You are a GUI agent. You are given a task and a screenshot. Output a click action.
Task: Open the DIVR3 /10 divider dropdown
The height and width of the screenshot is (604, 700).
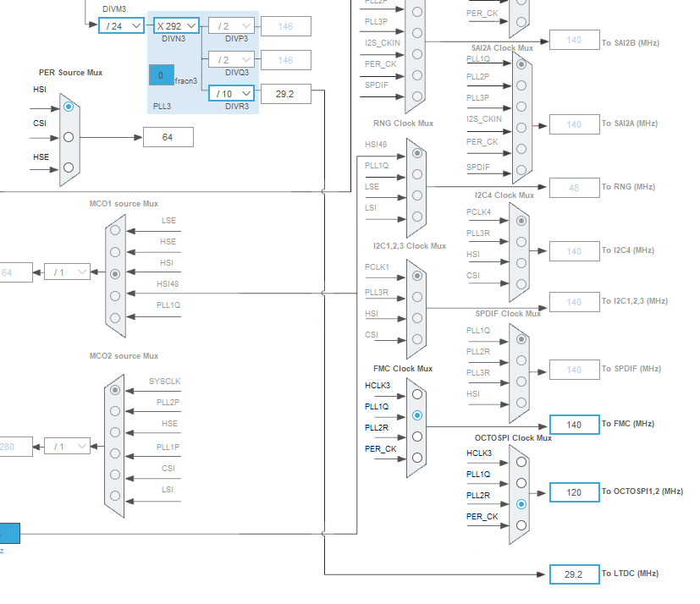[x=230, y=93]
